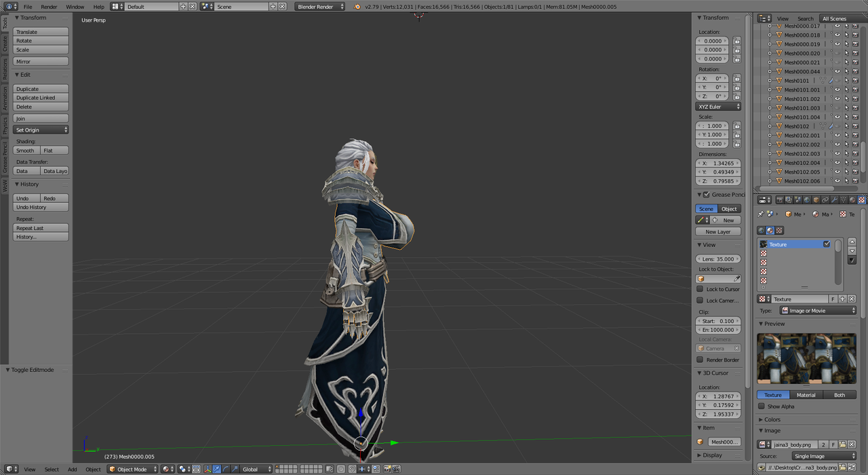868x475 pixels.
Task: Open the Render menu
Action: coord(49,7)
